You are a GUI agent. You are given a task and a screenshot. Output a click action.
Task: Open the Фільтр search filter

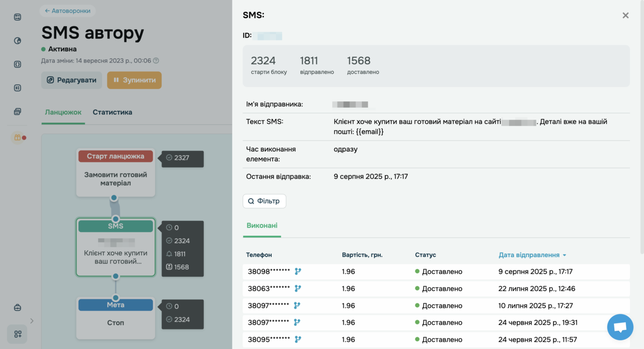coord(264,201)
